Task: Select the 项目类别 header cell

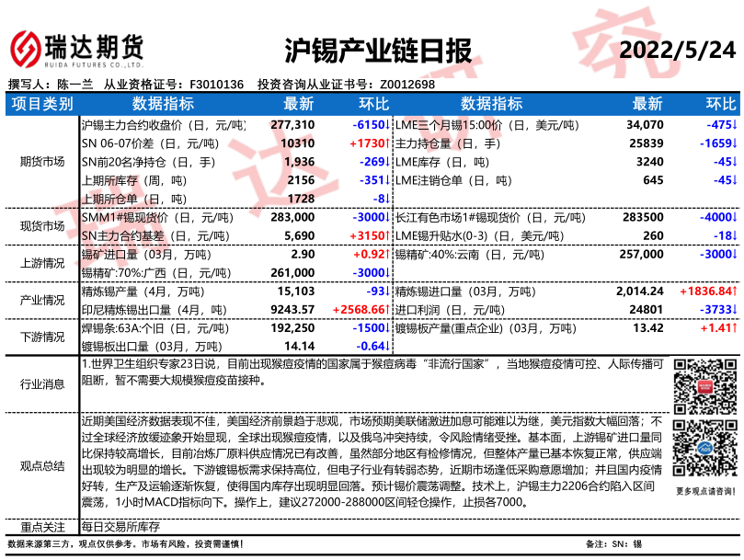Action: (41, 103)
